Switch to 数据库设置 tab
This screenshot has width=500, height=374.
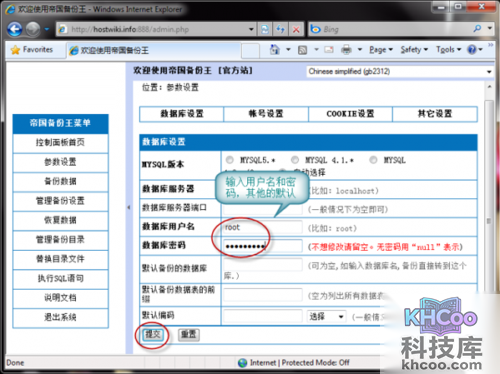coord(182,114)
